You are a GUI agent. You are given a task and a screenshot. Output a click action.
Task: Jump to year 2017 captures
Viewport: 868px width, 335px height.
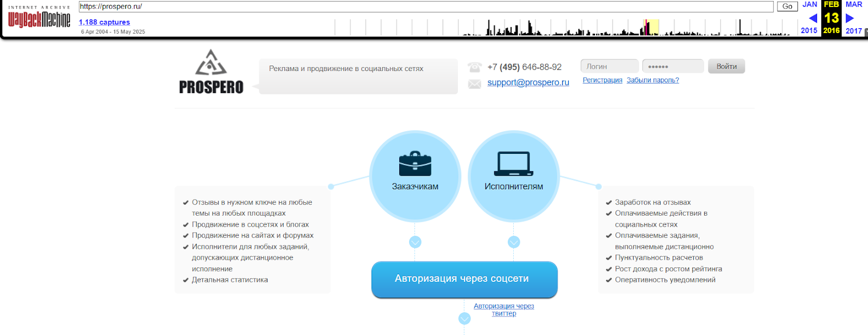click(x=854, y=31)
